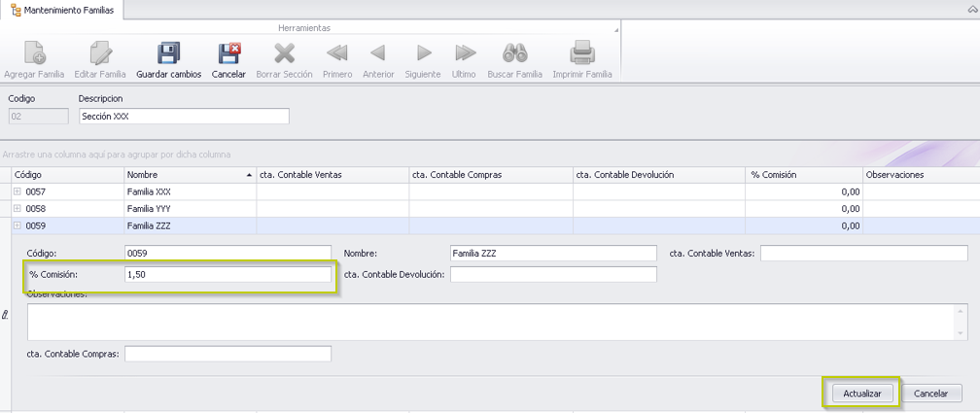Expand row 0058
The image size is (980, 413).
point(17,209)
